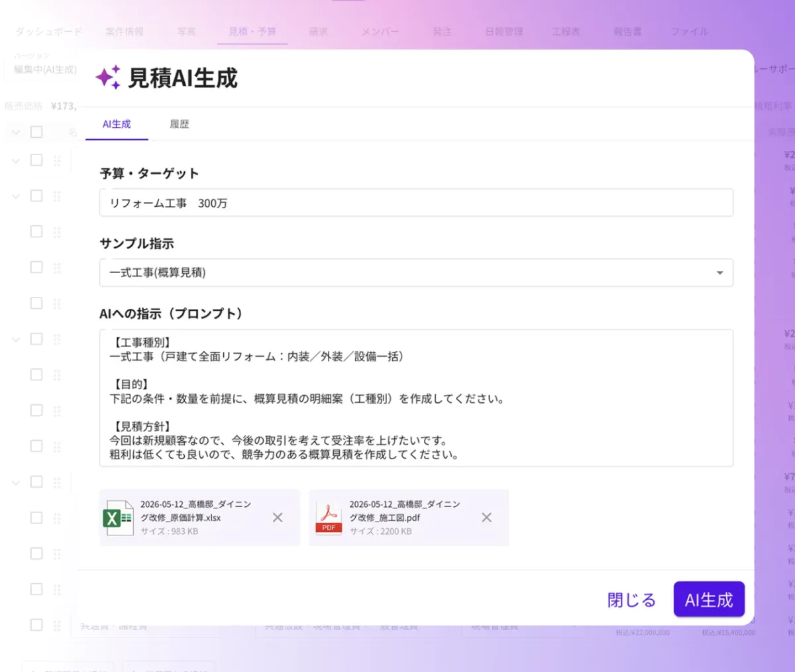Viewport: 795px width, 672px height.
Task: Open the 報告書 tab in the background page
Action: (x=628, y=31)
